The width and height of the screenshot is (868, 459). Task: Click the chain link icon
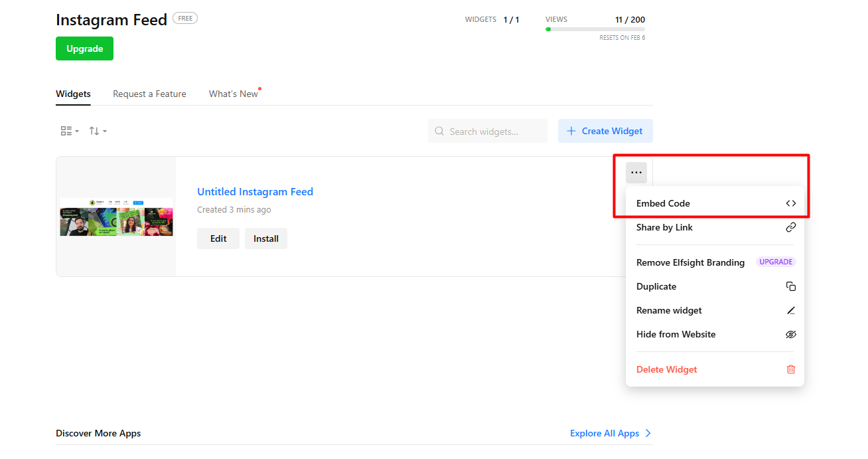tap(790, 227)
